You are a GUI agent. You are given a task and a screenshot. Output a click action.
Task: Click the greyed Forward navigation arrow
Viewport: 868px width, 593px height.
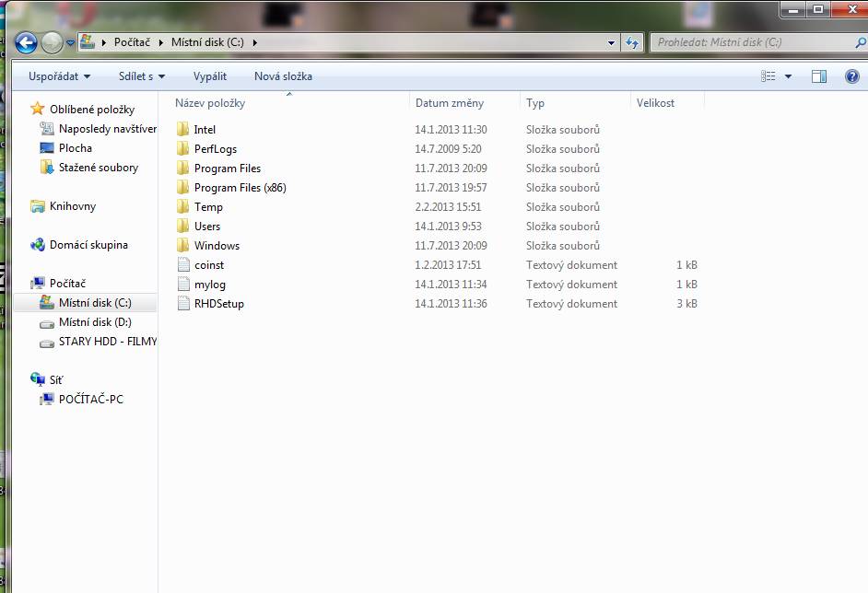(x=52, y=42)
